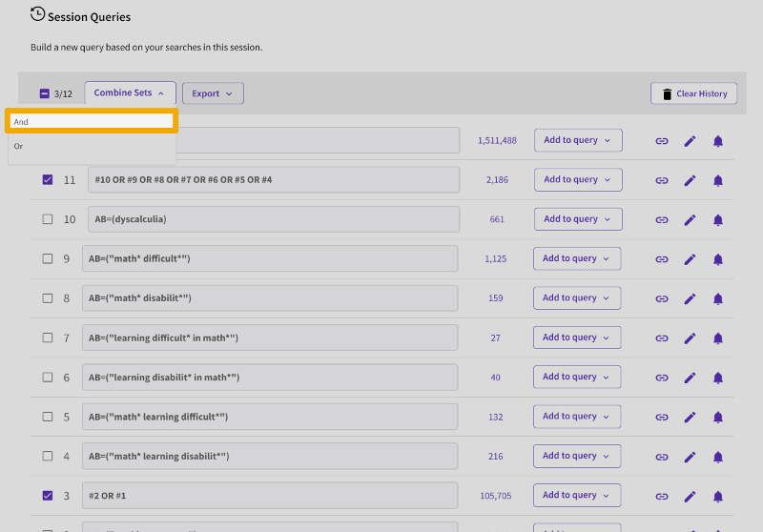Click Clear History button
763x532 pixels.
[693, 93]
